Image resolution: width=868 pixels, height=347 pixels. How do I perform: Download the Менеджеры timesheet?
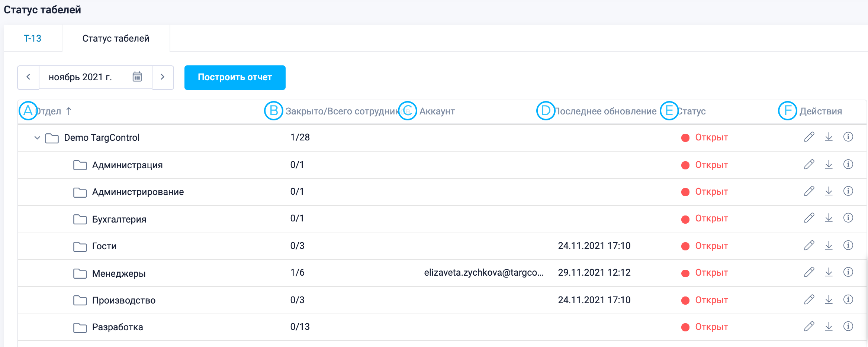point(829,272)
